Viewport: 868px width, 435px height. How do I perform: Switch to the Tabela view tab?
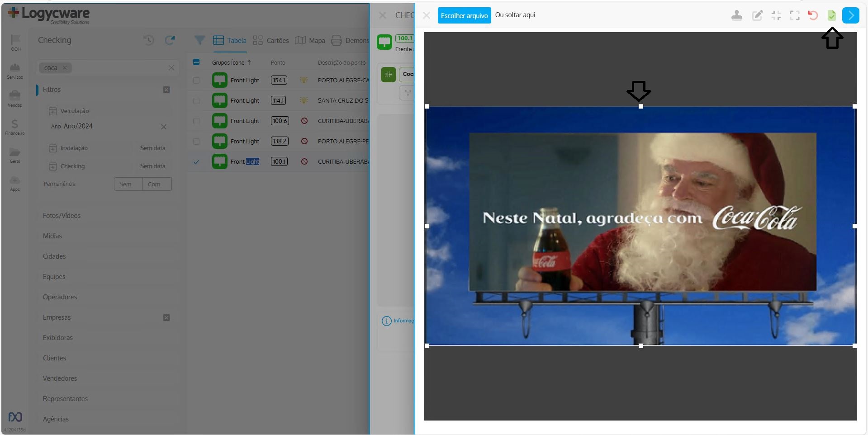click(230, 40)
